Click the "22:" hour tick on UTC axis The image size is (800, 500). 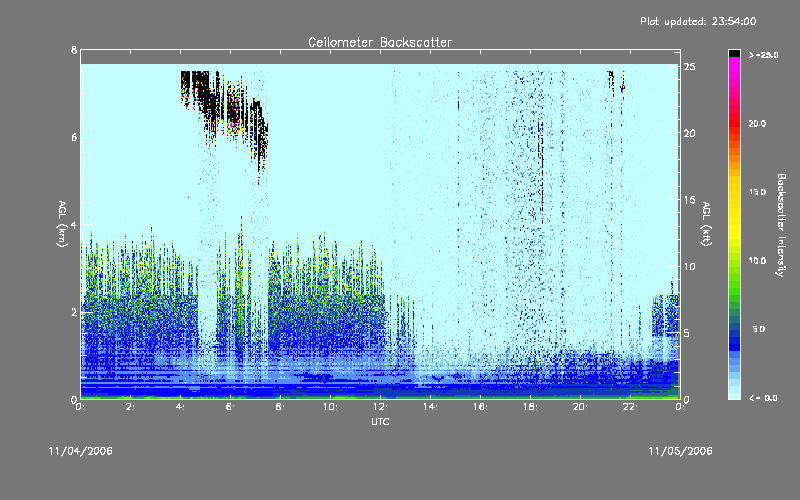pyautogui.click(x=631, y=407)
